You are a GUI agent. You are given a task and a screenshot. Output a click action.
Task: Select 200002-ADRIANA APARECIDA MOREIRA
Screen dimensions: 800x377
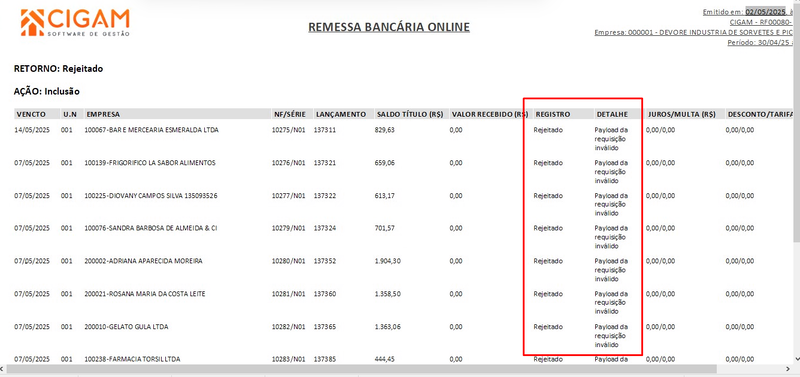pyautogui.click(x=143, y=261)
